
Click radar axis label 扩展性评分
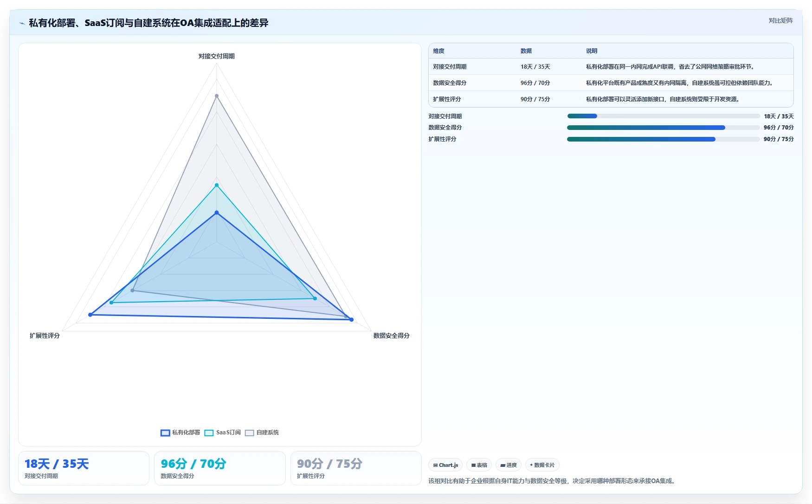(45, 336)
